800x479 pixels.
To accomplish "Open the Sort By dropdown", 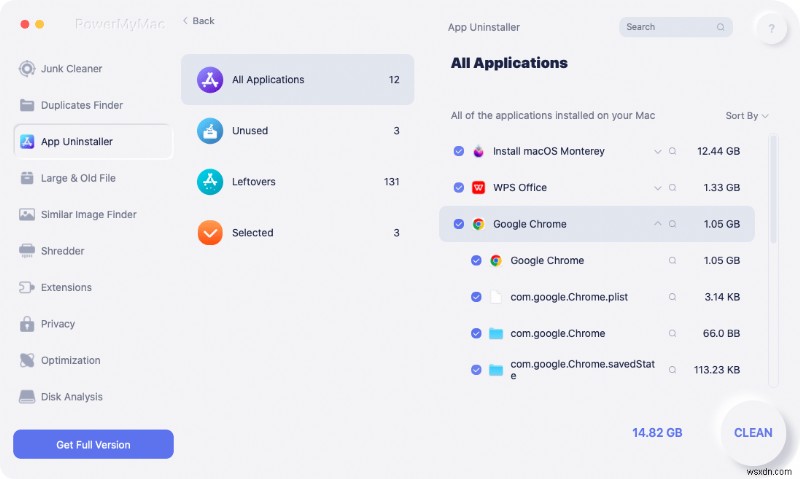I will [x=747, y=116].
